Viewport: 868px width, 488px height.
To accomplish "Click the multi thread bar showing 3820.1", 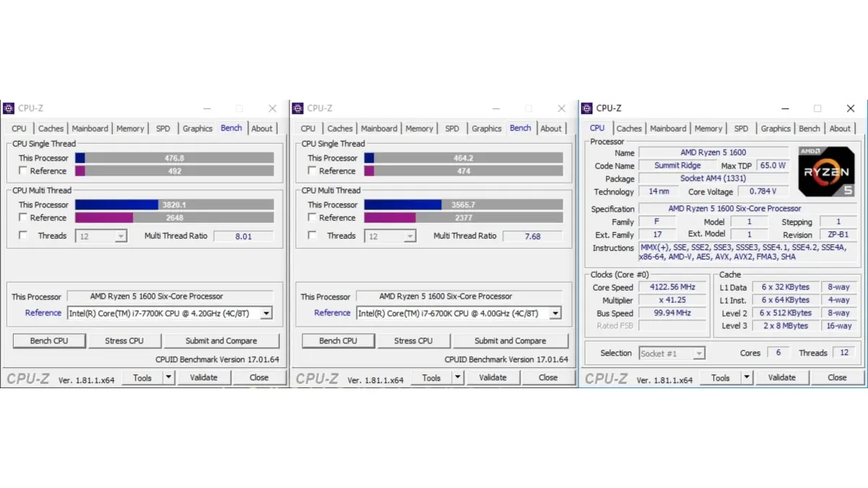I will point(174,205).
